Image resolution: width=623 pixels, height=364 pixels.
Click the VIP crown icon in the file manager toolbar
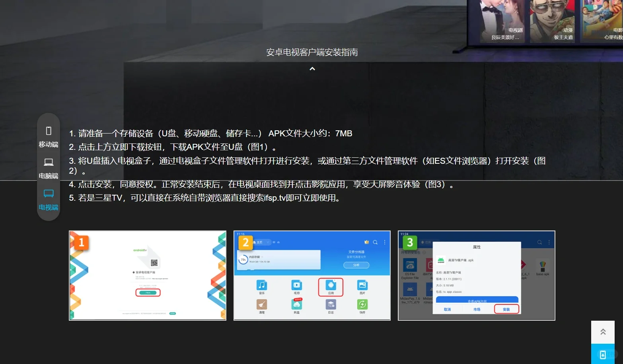tap(367, 242)
